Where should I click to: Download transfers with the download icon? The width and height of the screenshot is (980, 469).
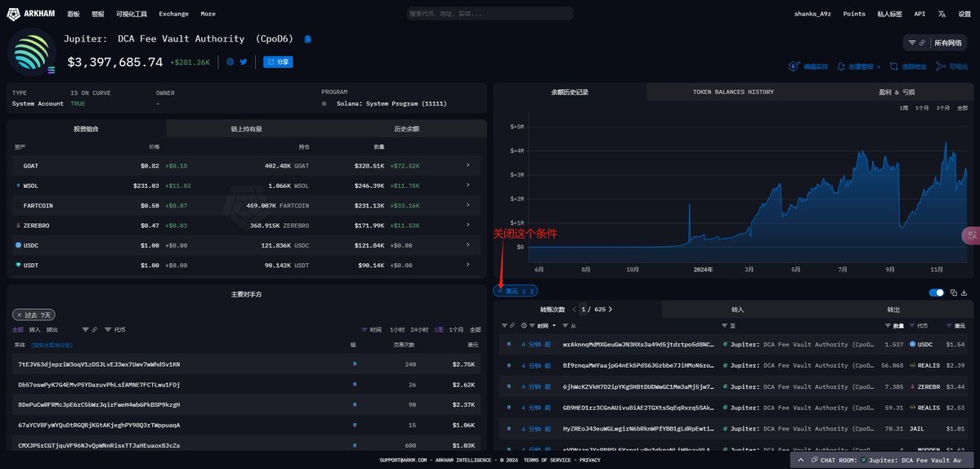coord(964,293)
